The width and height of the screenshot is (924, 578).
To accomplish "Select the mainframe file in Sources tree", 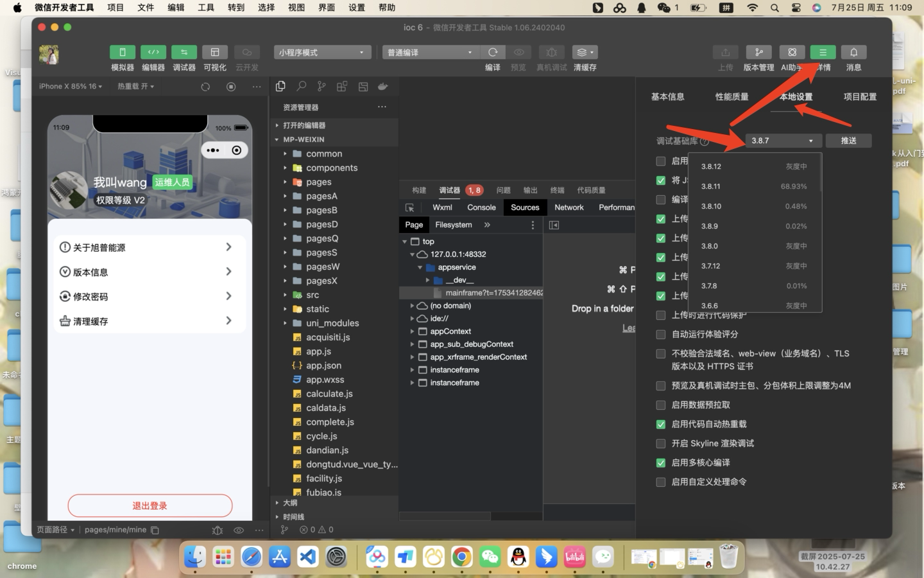I will pyautogui.click(x=494, y=293).
